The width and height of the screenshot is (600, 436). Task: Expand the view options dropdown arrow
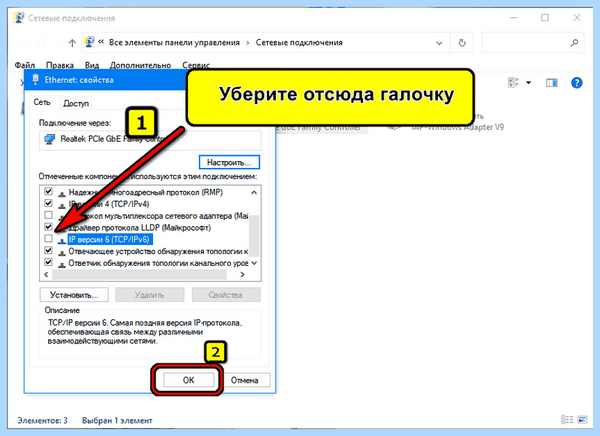click(x=528, y=82)
